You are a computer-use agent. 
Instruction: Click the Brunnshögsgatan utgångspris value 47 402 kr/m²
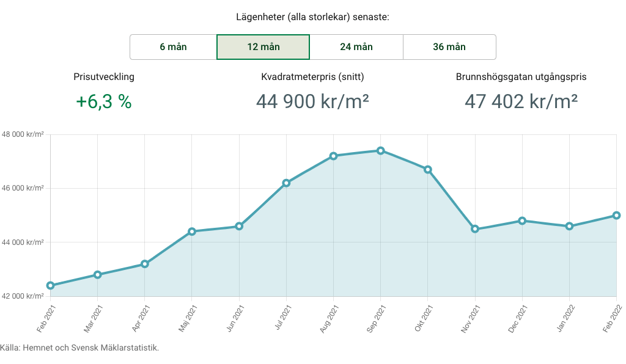click(x=521, y=101)
